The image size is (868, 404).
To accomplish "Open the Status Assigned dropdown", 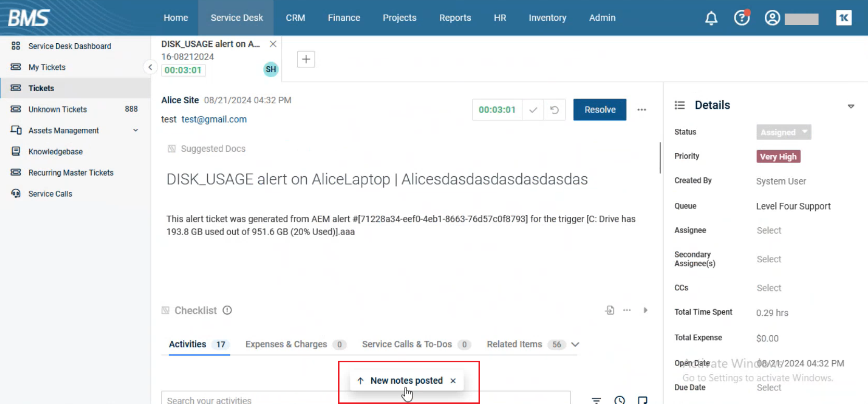I will click(x=783, y=132).
